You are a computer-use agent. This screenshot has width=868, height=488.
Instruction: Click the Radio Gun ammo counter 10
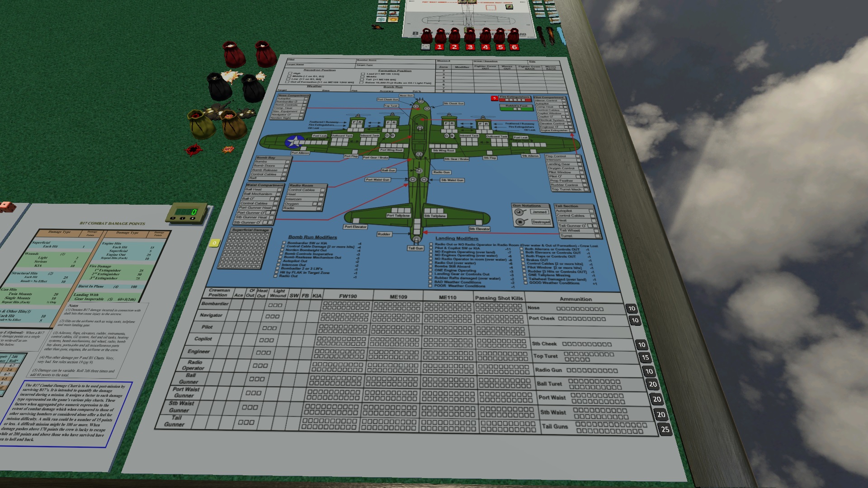[x=649, y=371]
